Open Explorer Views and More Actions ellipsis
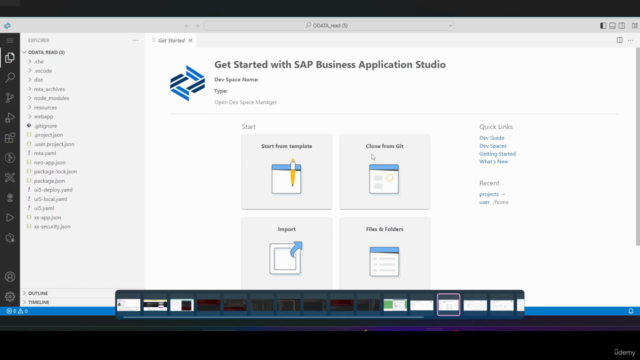 click(136, 40)
